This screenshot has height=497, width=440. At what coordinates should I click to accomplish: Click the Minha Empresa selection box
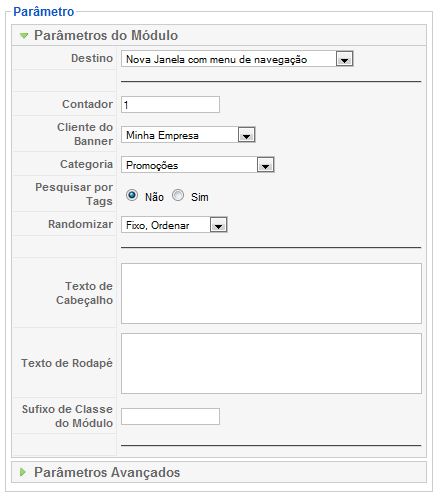pos(188,135)
